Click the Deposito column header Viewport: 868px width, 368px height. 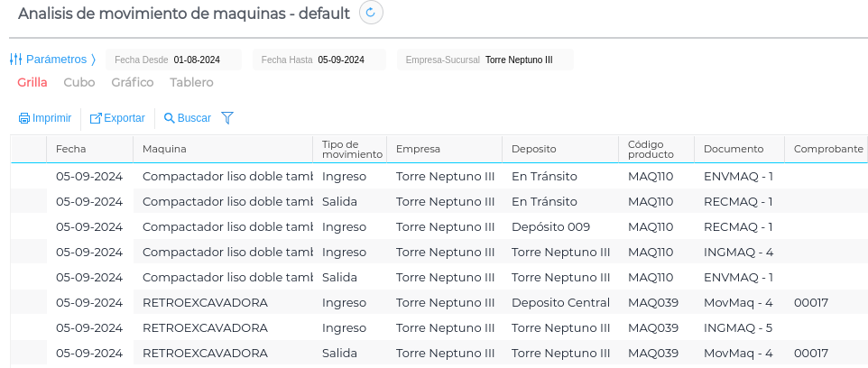534,149
